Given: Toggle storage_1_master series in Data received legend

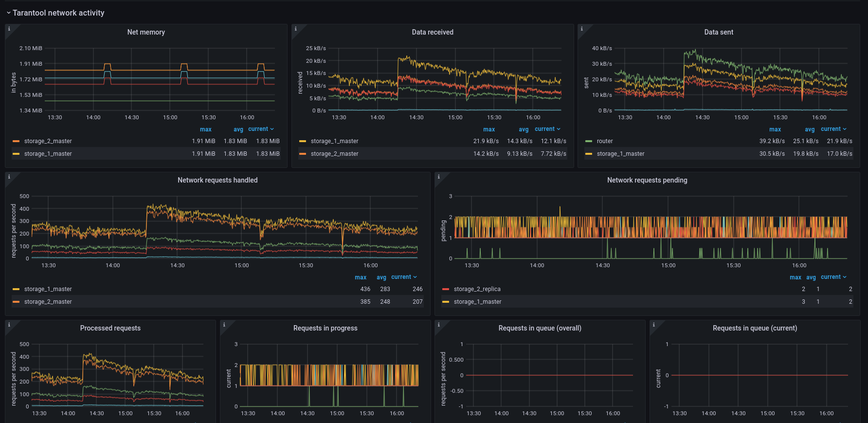Looking at the screenshot, I should point(335,141).
